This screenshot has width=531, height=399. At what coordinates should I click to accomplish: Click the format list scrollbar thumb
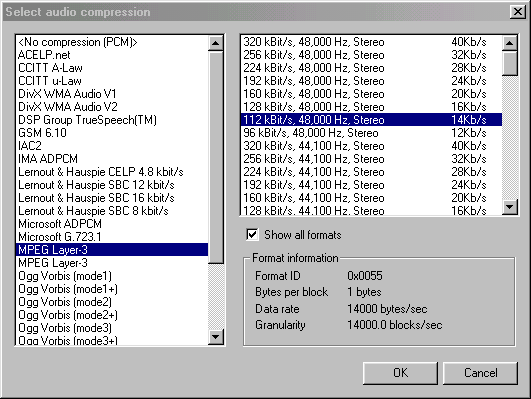510,63
